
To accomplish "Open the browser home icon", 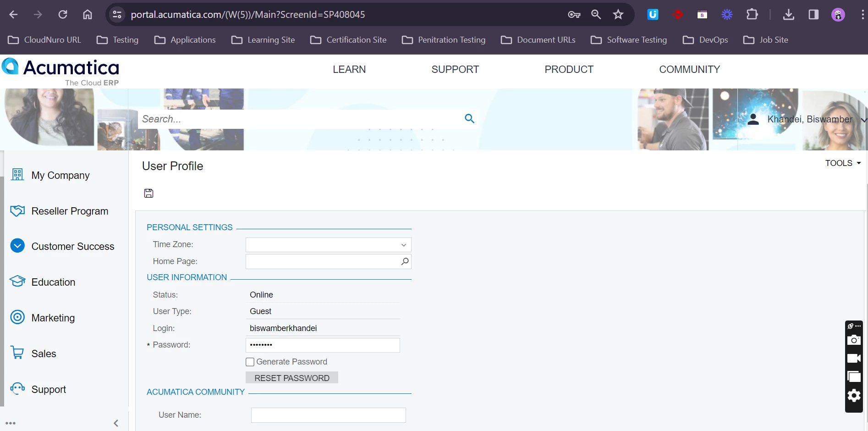I will pos(88,15).
